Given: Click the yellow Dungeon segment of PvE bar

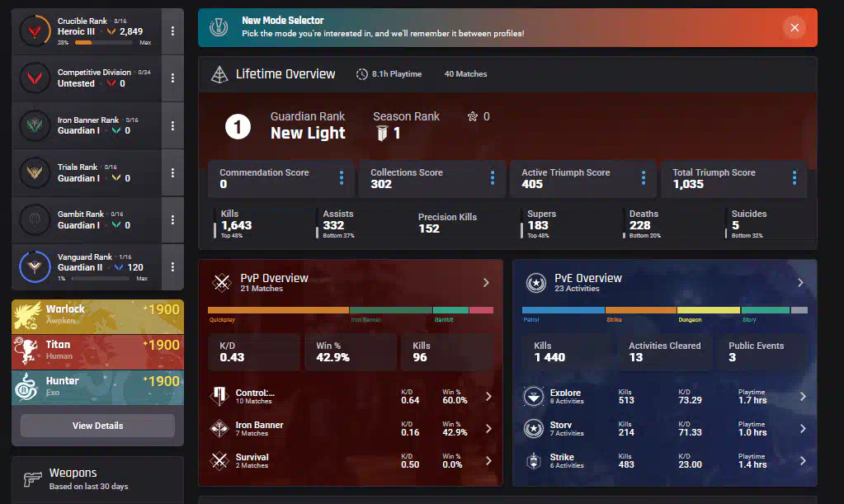Looking at the screenshot, I should [x=709, y=310].
